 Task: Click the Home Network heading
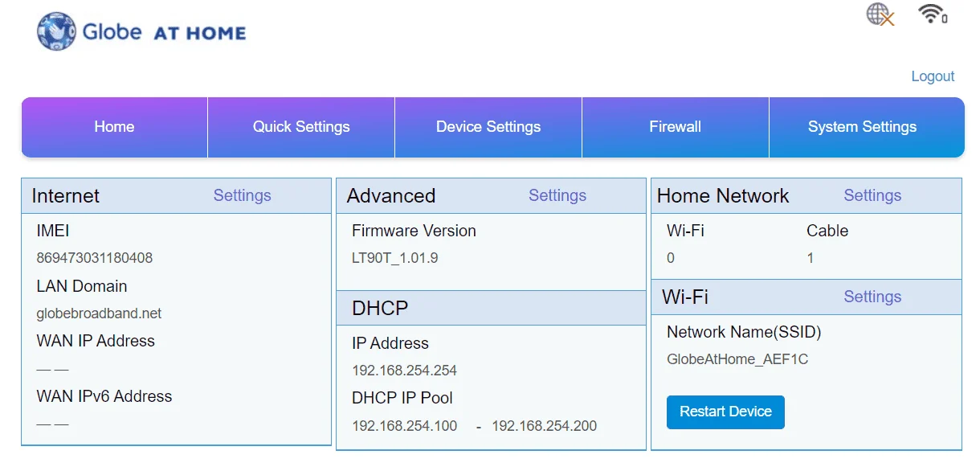point(723,195)
